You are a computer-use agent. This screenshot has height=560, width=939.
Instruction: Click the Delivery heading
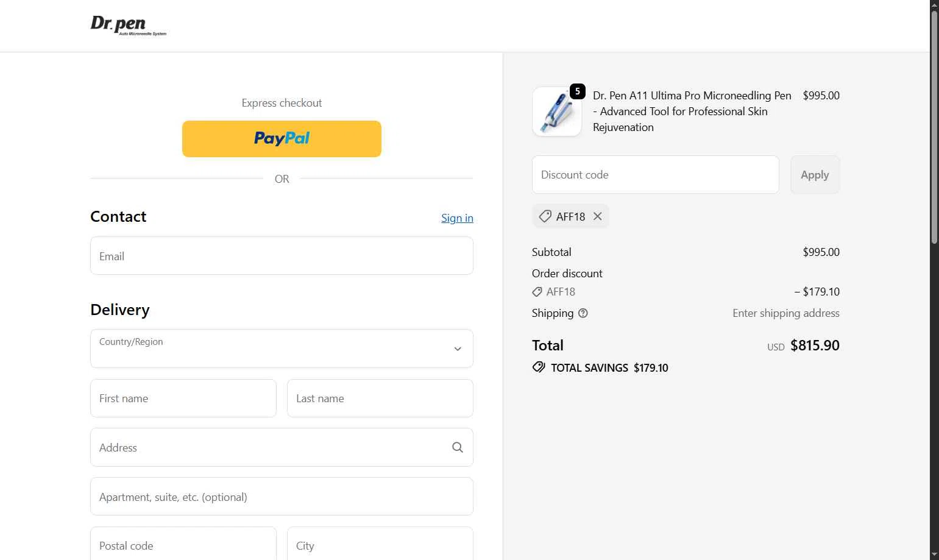pyautogui.click(x=120, y=310)
